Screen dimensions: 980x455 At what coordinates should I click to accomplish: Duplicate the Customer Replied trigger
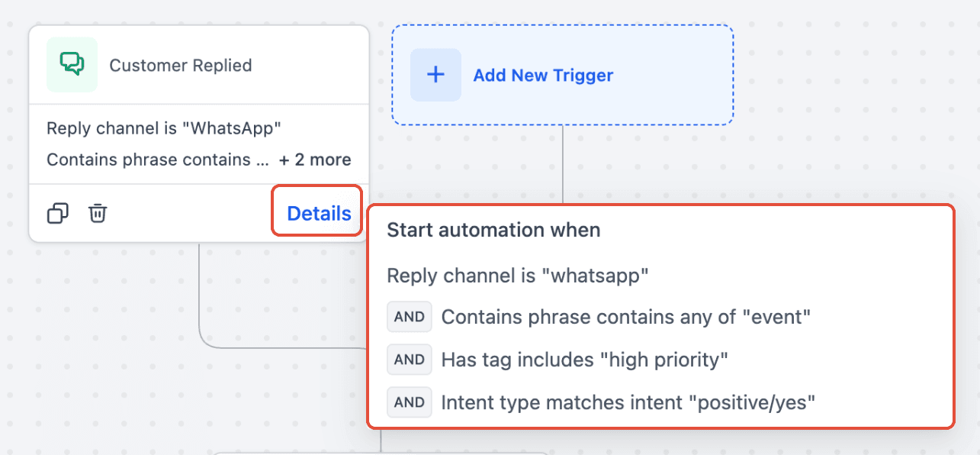point(58,213)
